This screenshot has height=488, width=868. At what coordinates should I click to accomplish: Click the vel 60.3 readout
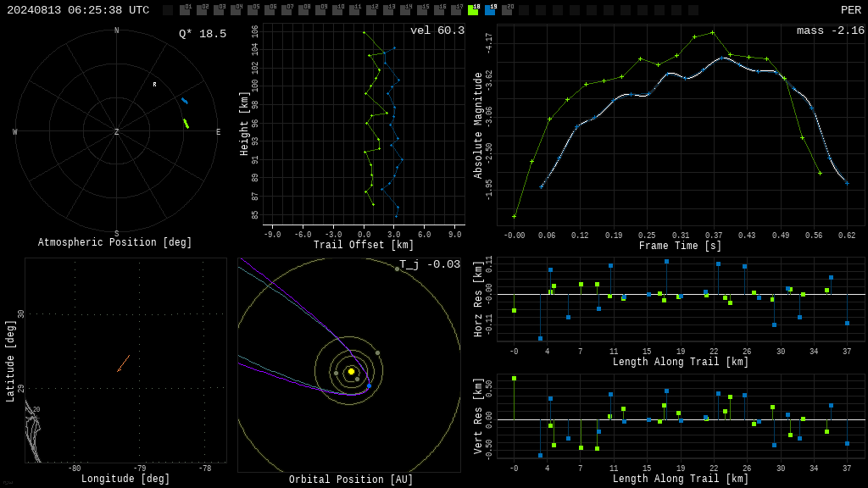(x=437, y=30)
